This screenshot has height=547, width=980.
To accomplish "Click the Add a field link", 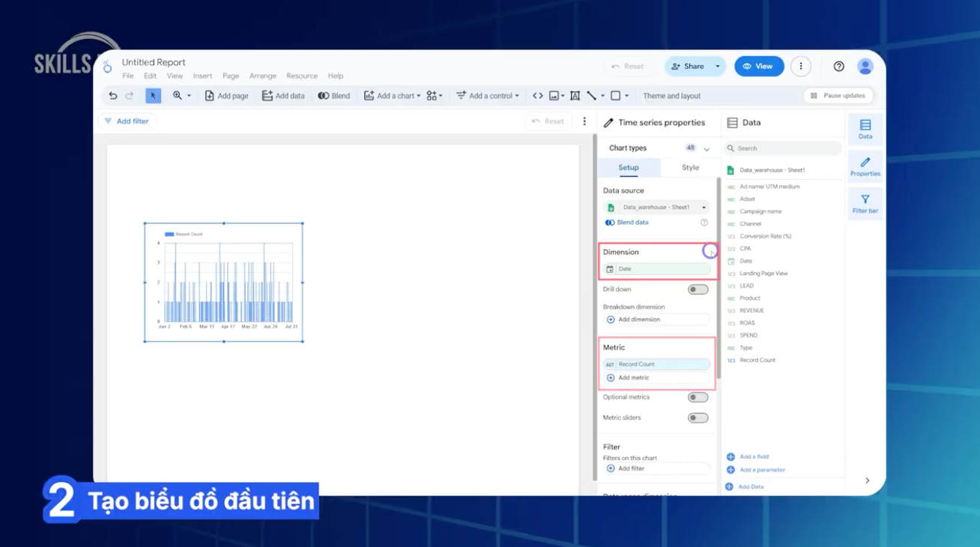I will 754,456.
